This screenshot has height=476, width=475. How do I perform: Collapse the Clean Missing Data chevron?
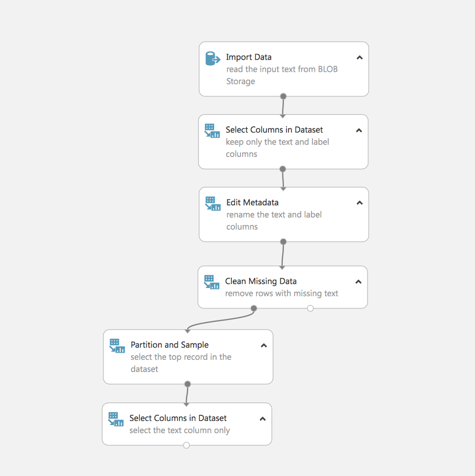point(358,282)
